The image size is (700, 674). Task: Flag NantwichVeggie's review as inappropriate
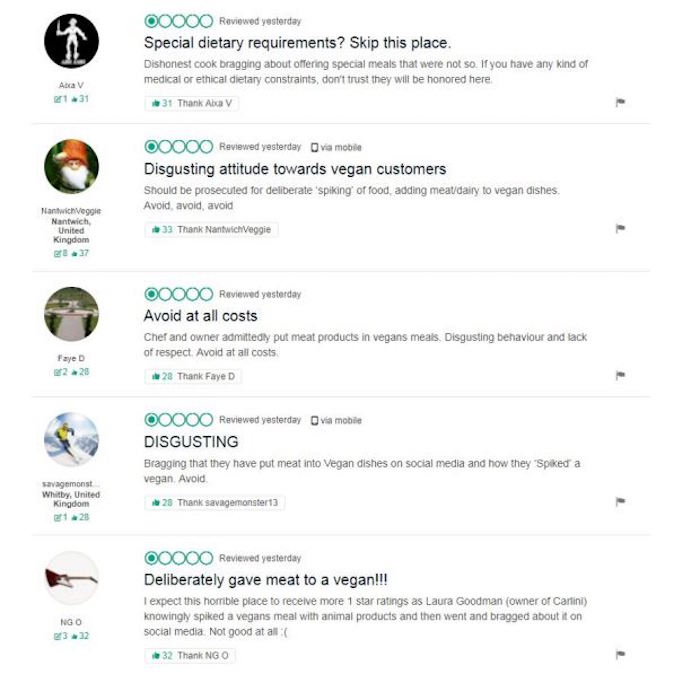(x=620, y=229)
